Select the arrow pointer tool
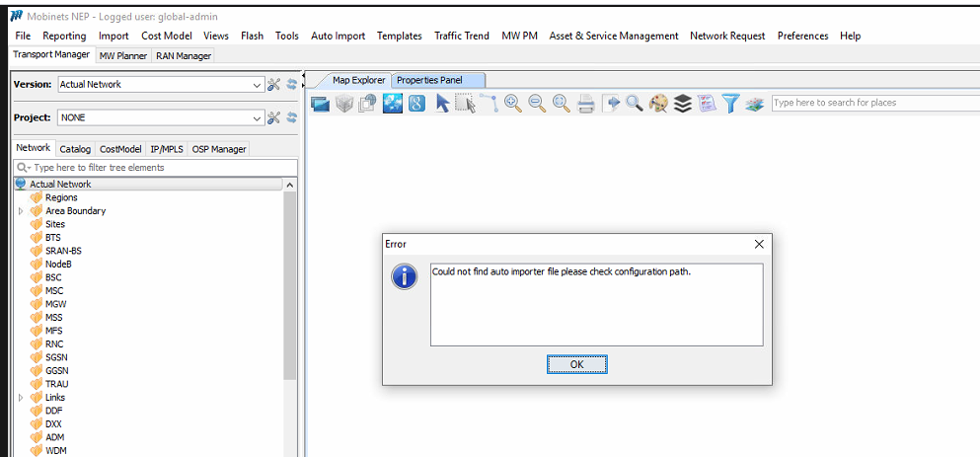Screen dimensions: 980x457 pos(442,103)
